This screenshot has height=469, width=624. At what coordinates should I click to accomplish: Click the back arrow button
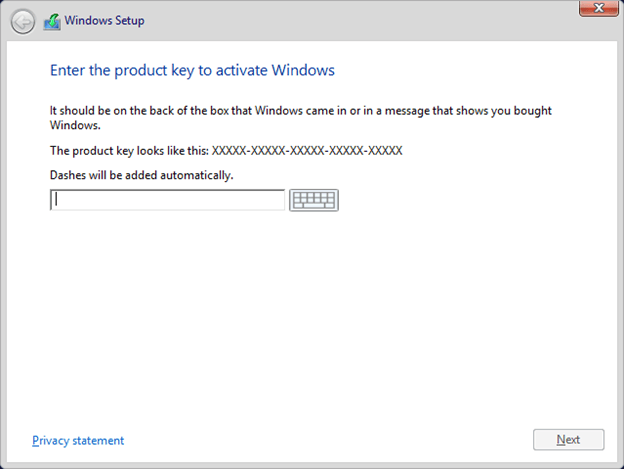[22, 21]
